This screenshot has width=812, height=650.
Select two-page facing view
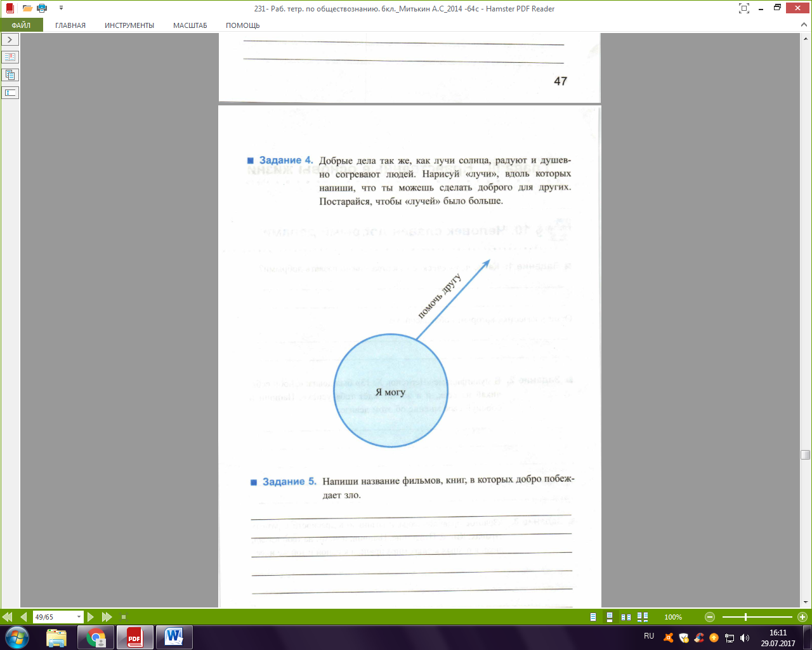click(x=626, y=617)
